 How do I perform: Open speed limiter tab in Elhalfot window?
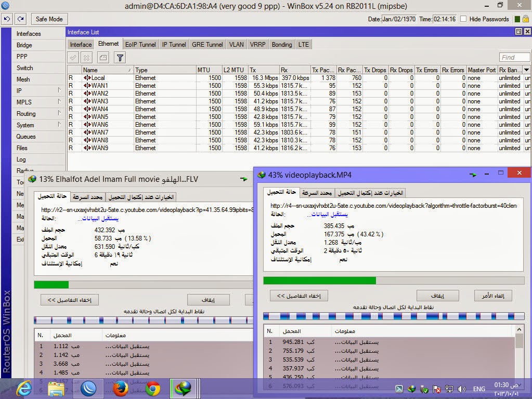87,197
